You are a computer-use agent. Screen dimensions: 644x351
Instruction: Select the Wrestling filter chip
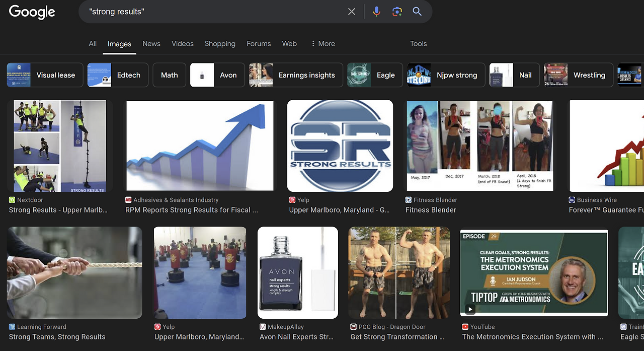(579, 75)
